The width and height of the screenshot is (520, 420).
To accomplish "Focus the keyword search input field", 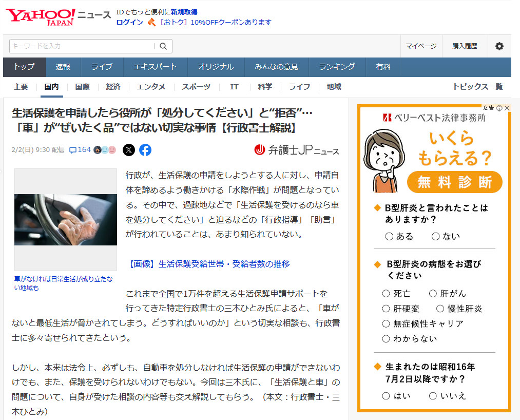I will [x=82, y=46].
